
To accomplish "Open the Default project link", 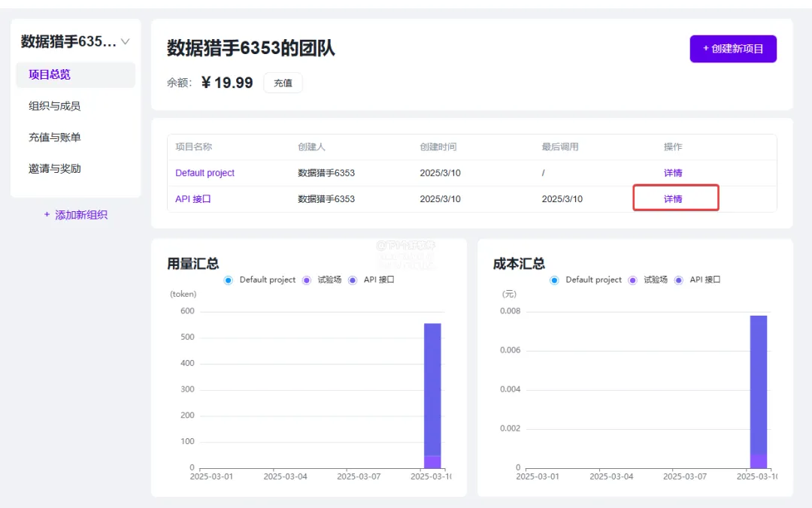I will coord(205,173).
